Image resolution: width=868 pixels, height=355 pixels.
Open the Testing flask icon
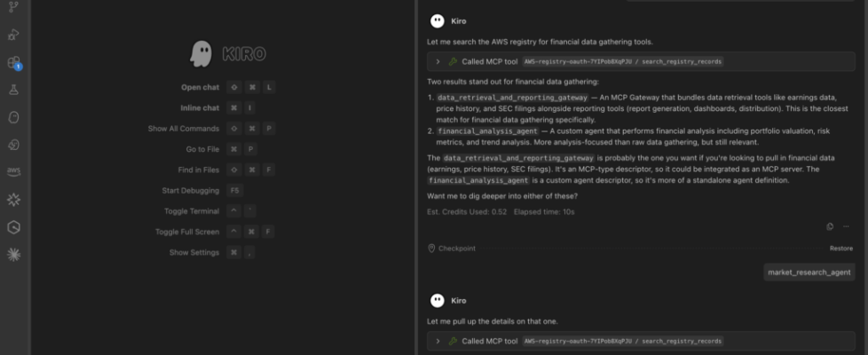tap(13, 90)
